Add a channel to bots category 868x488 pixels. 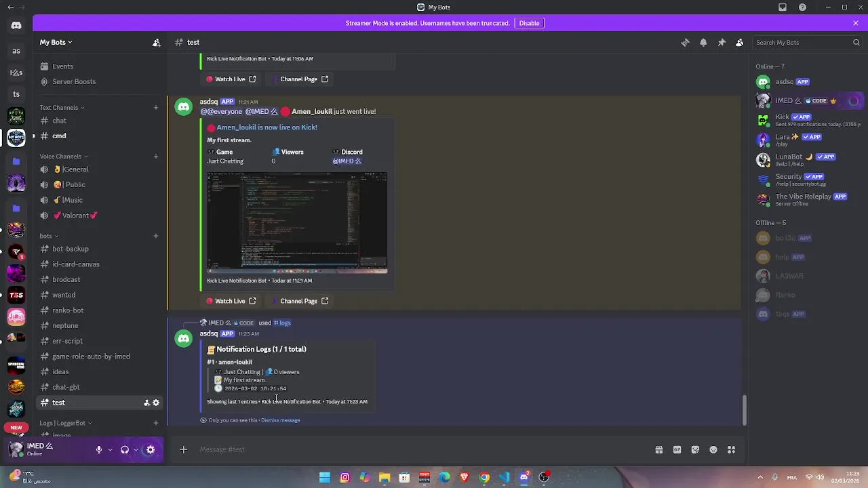[156, 236]
